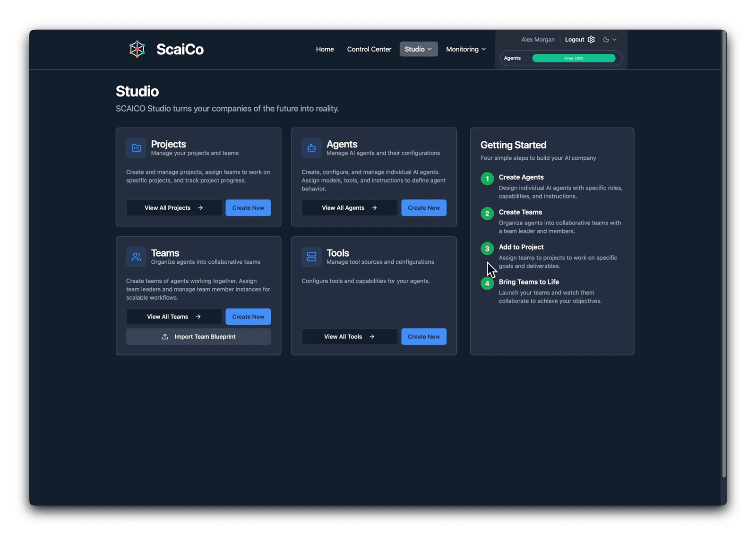Screen dimensions: 756x535
Task: Open the chevron next to the theme icon
Action: tap(615, 39)
